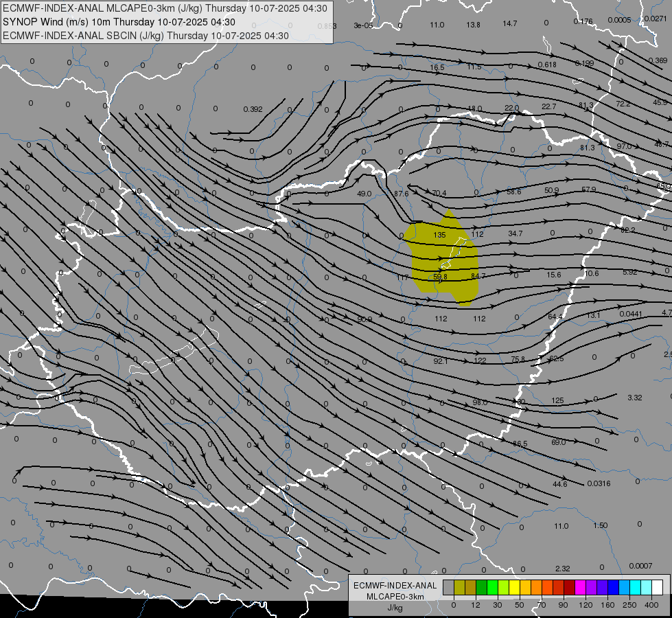Viewport: 672px width, 618px height.
Task: Click the grid value 57.9
Action: [x=589, y=189]
